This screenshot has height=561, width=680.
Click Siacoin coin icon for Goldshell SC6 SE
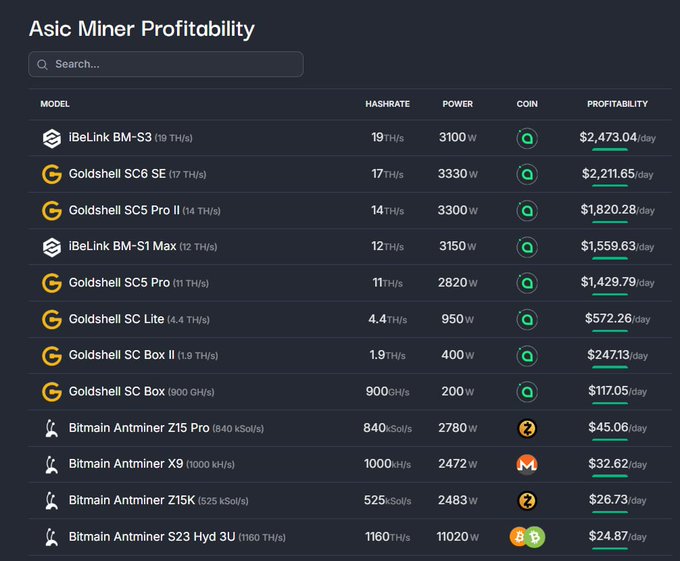pyautogui.click(x=527, y=174)
